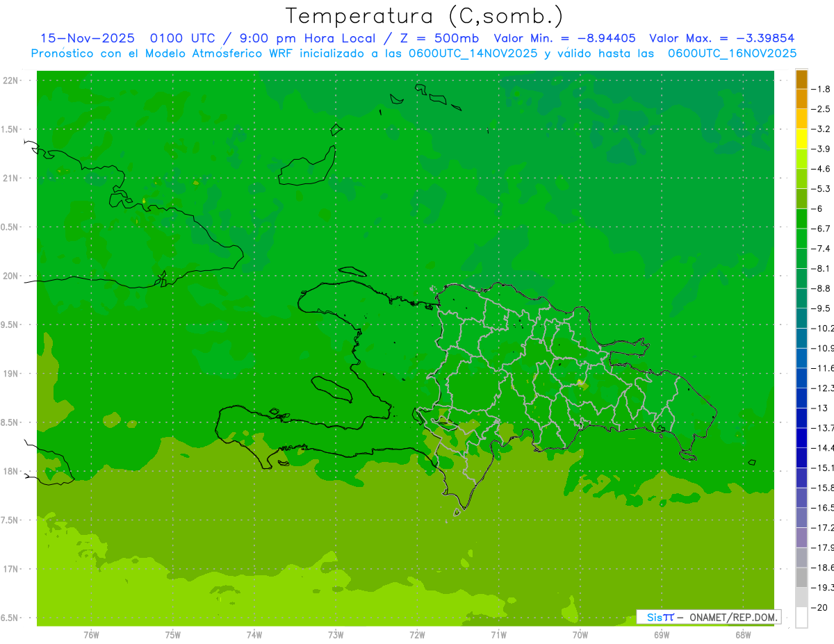
Task: Click the title "Temperatura (C,somb.)"
Action: click(425, 16)
